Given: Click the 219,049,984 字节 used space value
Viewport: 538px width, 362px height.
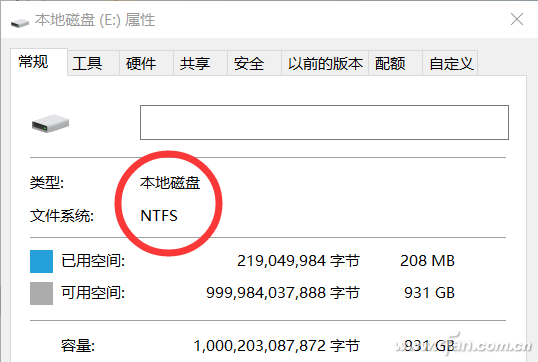Looking at the screenshot, I should pos(298,261).
